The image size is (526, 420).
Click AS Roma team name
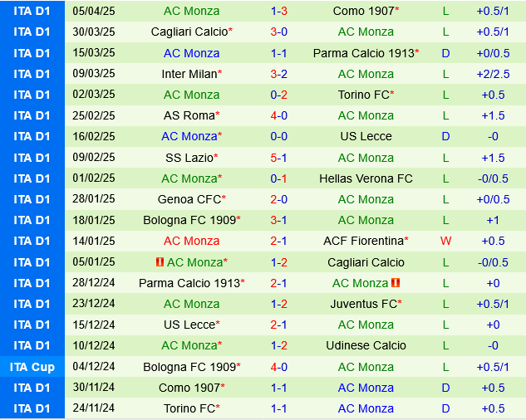(x=189, y=115)
